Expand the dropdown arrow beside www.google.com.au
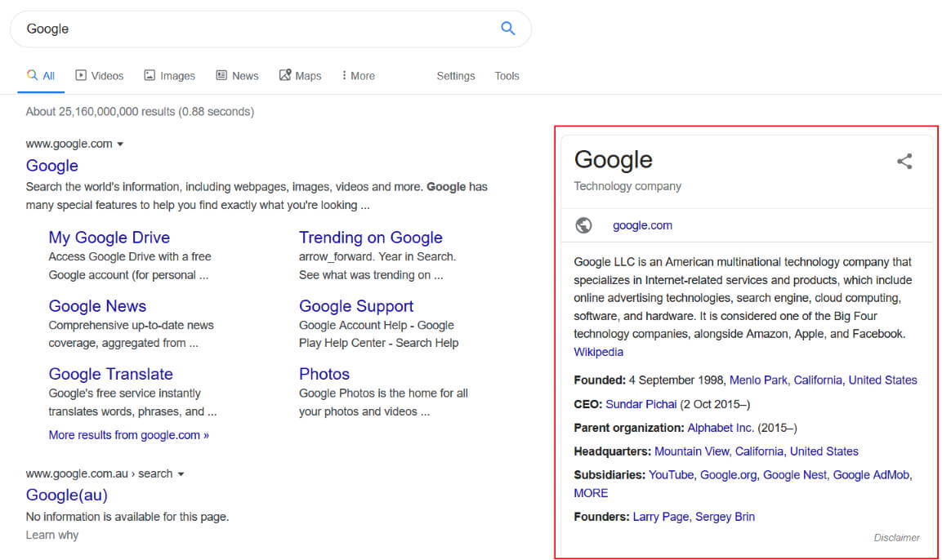942x560 pixels. pyautogui.click(x=181, y=473)
